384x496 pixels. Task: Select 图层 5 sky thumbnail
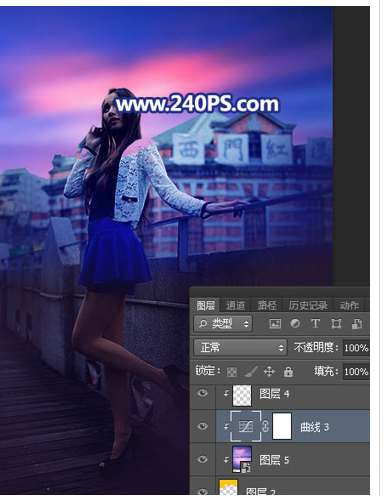point(242,460)
